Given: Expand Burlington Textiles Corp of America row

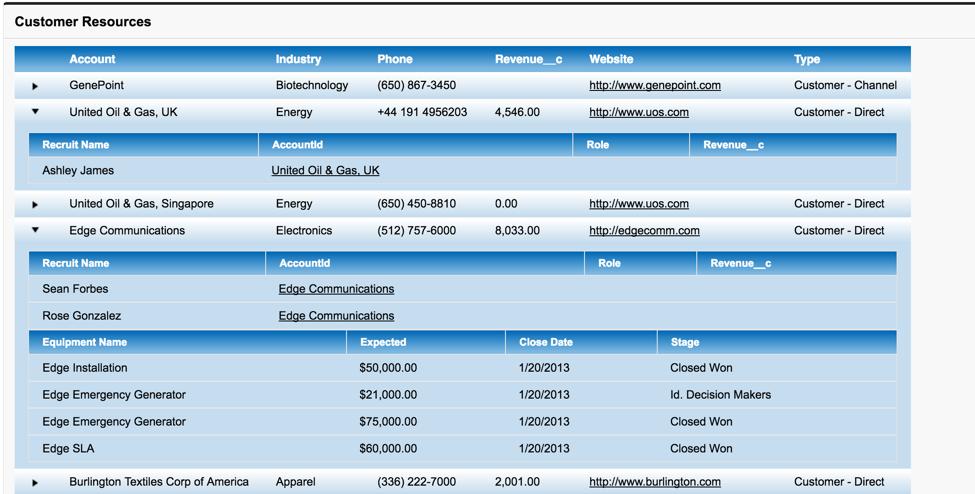Looking at the screenshot, I should point(35,482).
